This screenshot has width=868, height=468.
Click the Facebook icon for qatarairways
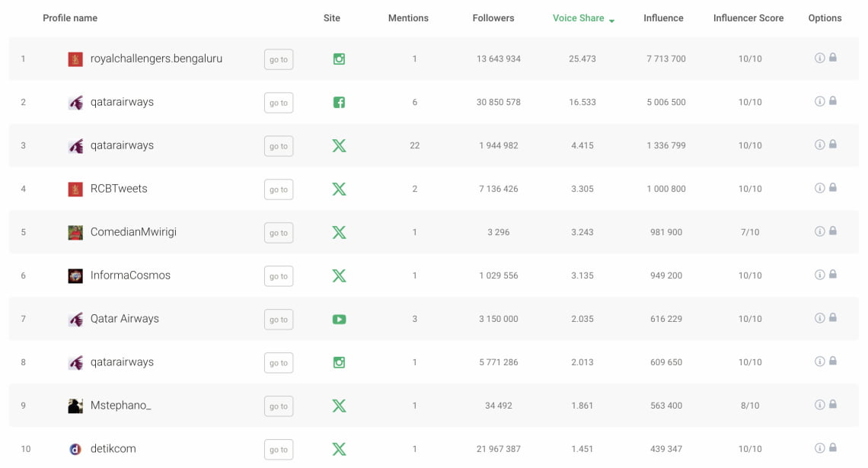point(339,102)
